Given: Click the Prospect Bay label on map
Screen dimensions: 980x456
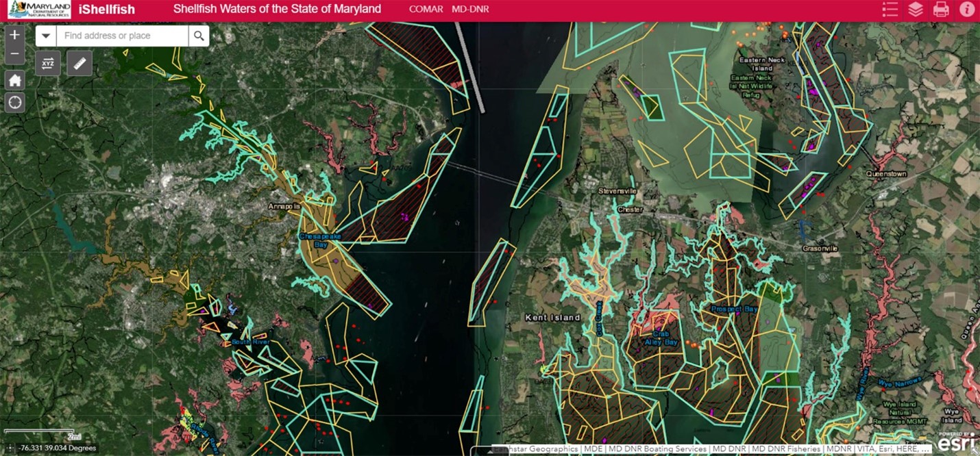Looking at the screenshot, I should tap(734, 309).
